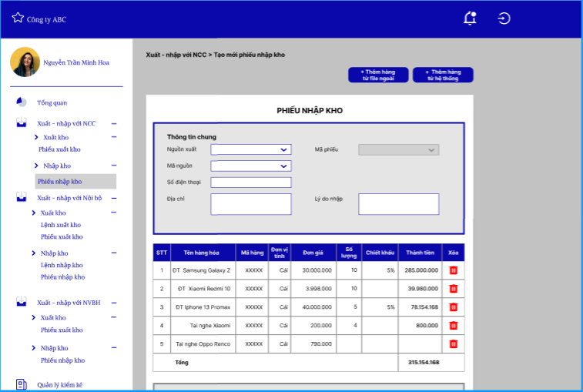Viewport: 583px width, 392px height.
Task: Click the logout arrow icon in header
Action: point(504,18)
